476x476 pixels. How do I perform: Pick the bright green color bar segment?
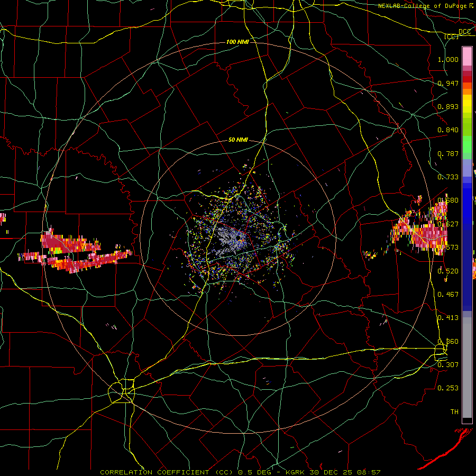467,144
